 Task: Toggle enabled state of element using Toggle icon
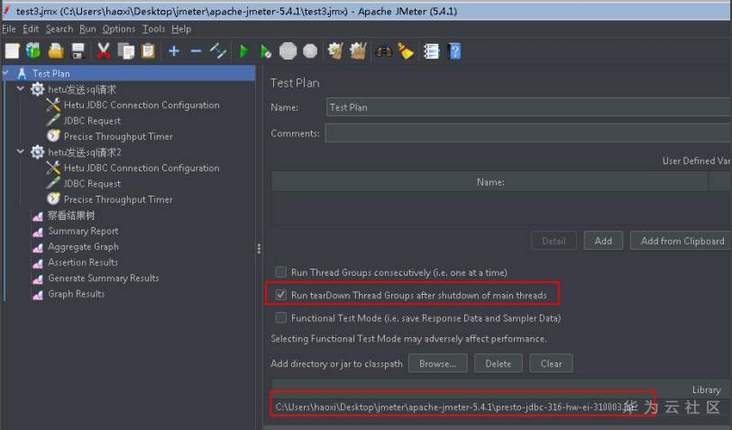point(218,51)
